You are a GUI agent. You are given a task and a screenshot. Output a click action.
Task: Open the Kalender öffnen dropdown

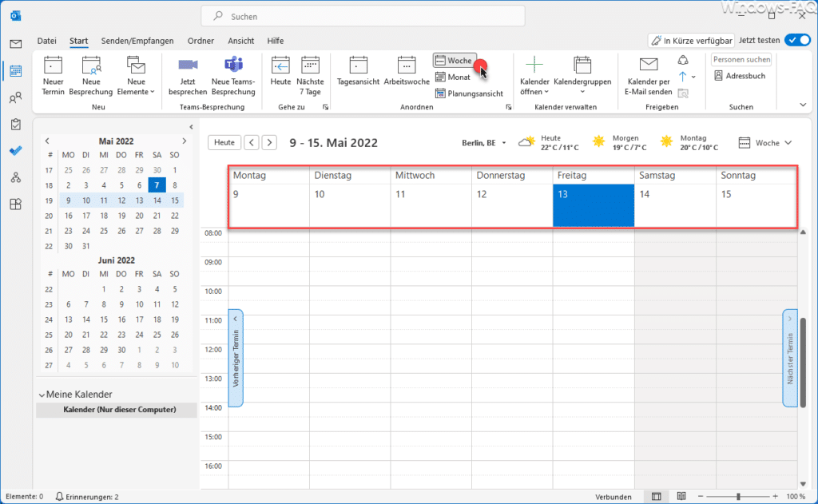pyautogui.click(x=534, y=76)
